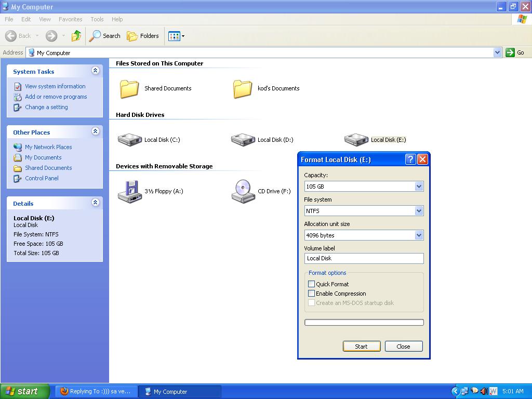532x399 pixels.
Task: Click the Format Local Disk (E:) title bar
Action: click(352, 159)
